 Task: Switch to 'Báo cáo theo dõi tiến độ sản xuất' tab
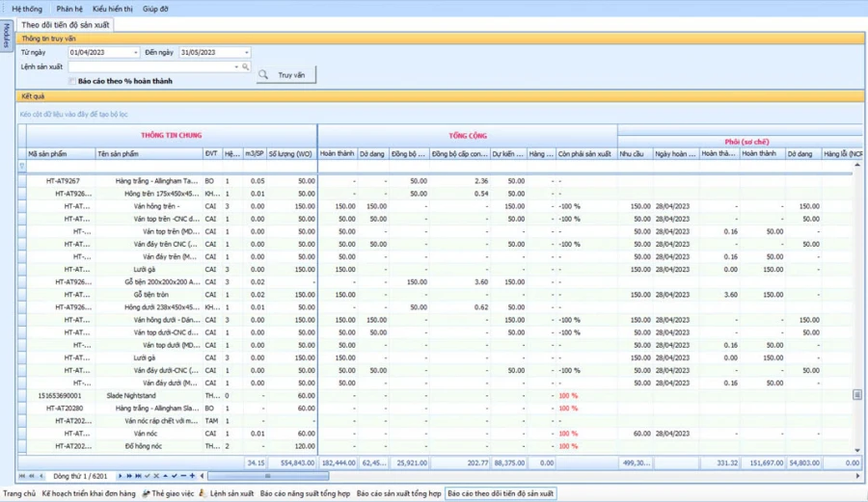pos(501,493)
